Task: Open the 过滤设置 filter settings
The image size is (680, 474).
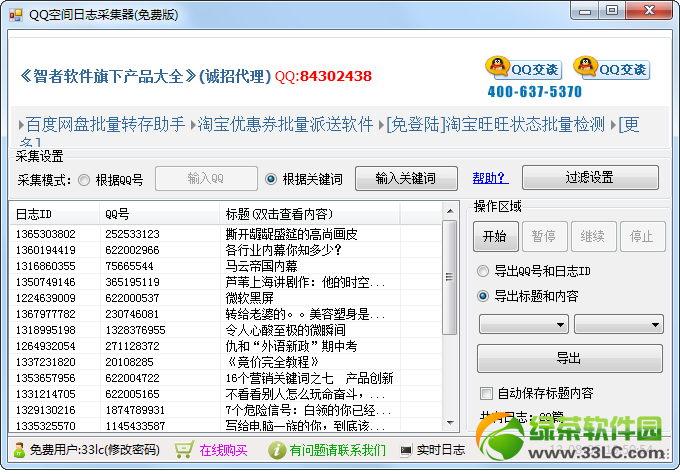Action: [590, 177]
